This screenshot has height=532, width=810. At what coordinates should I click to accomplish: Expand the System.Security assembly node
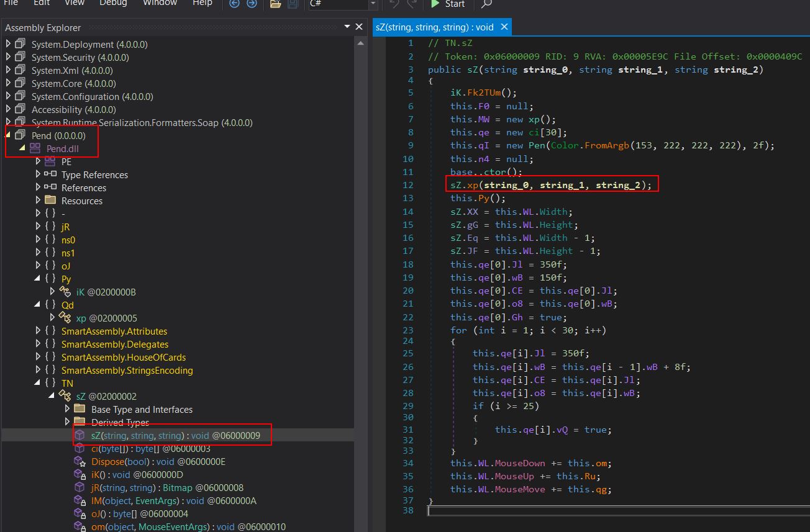click(x=9, y=57)
